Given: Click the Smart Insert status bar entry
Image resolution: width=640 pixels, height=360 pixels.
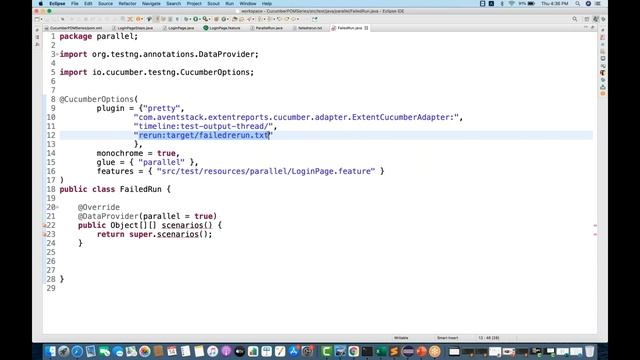Looking at the screenshot, I should point(447,338).
